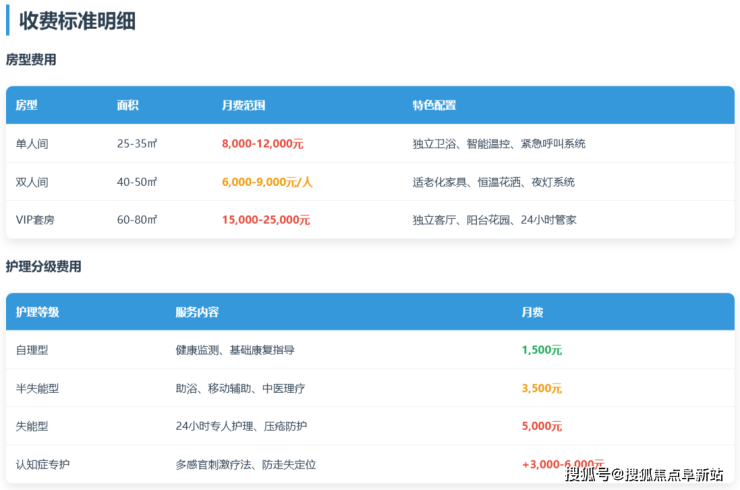Click the 6,000-9,000元/人 price
Viewport: 740px width, 490px height.
click(267, 182)
